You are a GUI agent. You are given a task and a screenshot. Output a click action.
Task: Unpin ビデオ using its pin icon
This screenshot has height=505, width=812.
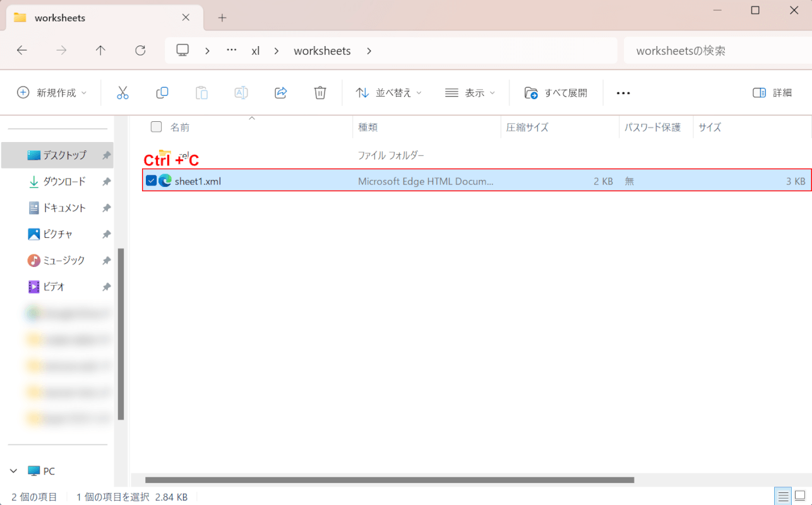[x=106, y=287]
